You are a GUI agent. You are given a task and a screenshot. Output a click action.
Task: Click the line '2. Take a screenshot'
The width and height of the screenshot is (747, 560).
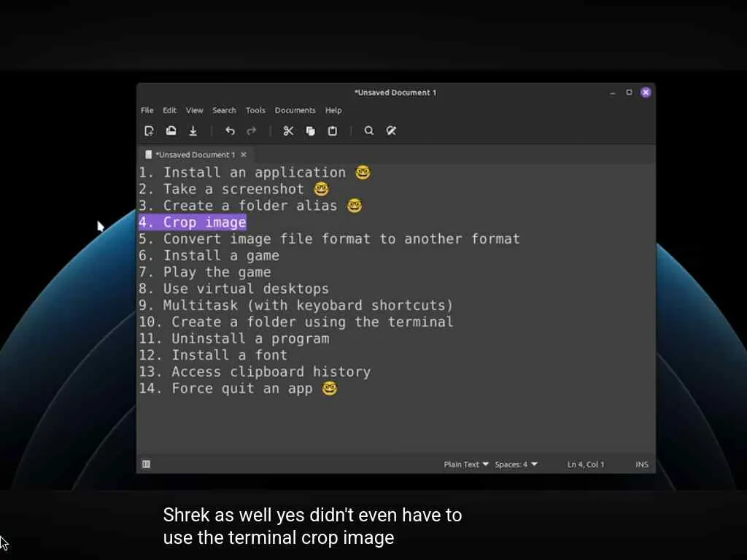click(222, 189)
